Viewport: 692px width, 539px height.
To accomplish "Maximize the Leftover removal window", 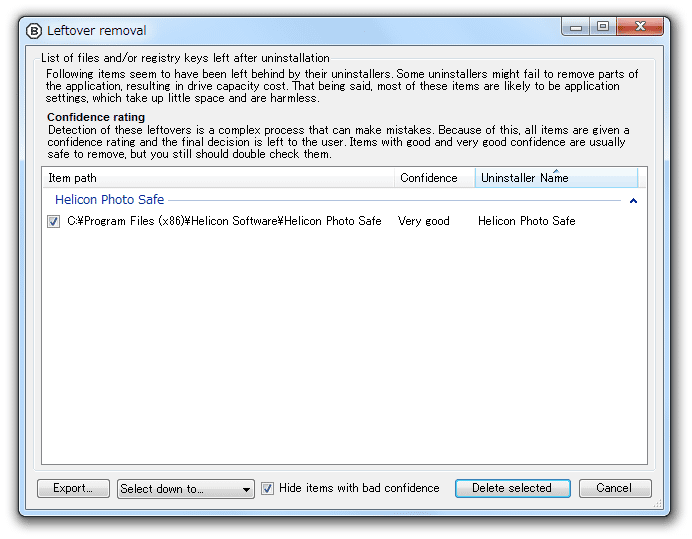I will click(603, 27).
